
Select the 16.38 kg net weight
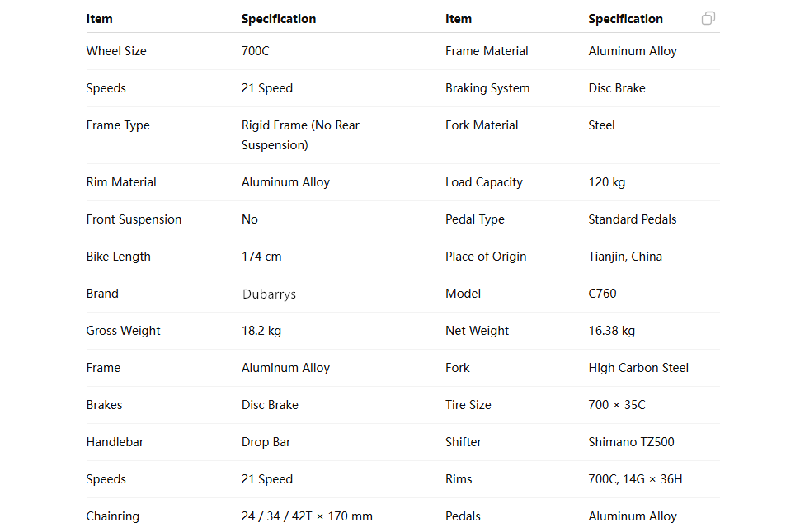tap(611, 331)
